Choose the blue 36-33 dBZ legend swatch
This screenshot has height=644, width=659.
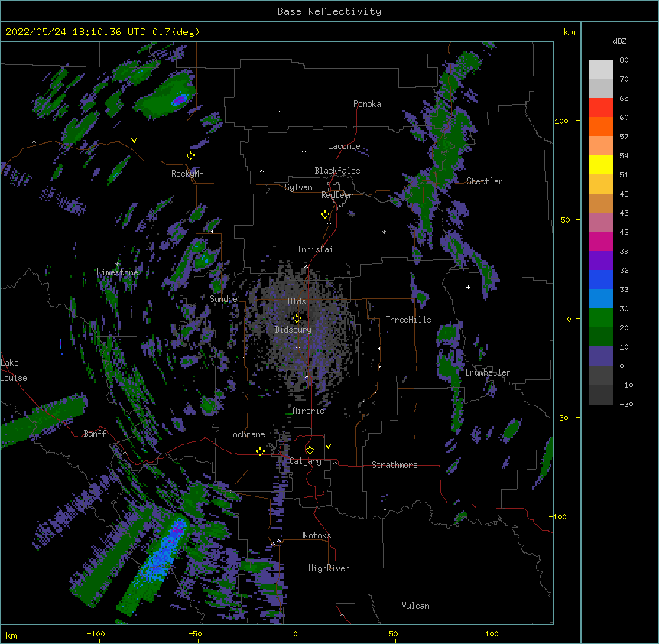click(x=601, y=279)
